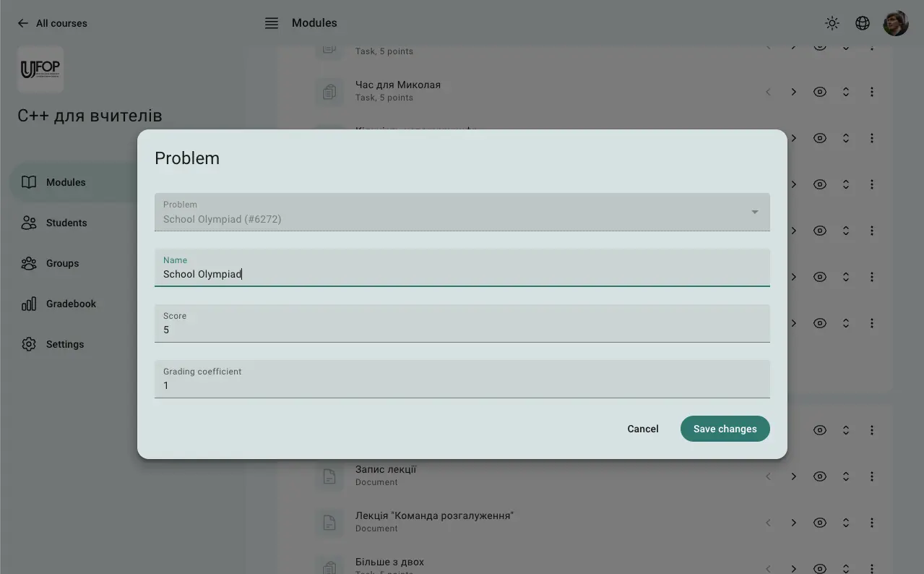This screenshot has width=924, height=574.
Task: Click the UFOP course logo
Action: (40, 69)
